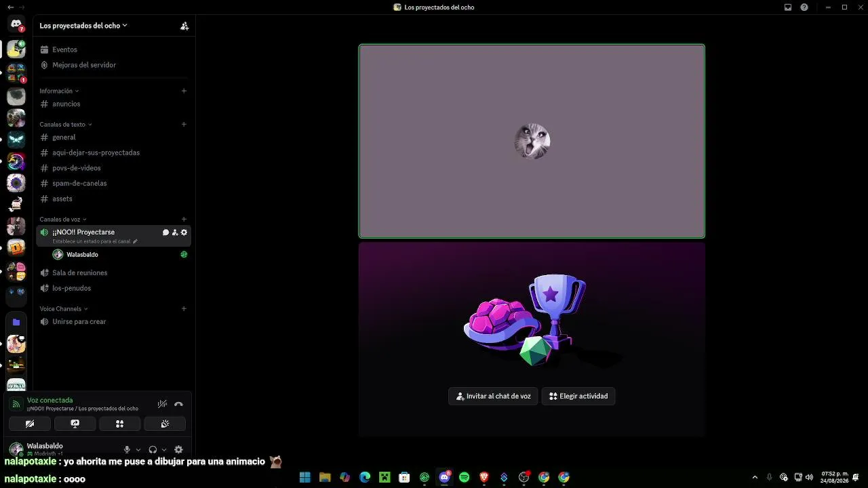
Task: Show hidden system tray icons
Action: tap(755, 477)
